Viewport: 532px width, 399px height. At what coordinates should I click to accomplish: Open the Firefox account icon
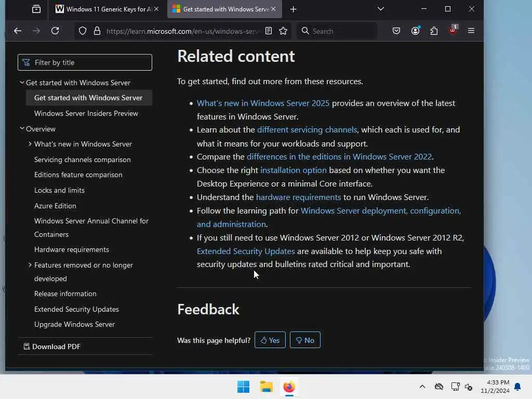(415, 31)
